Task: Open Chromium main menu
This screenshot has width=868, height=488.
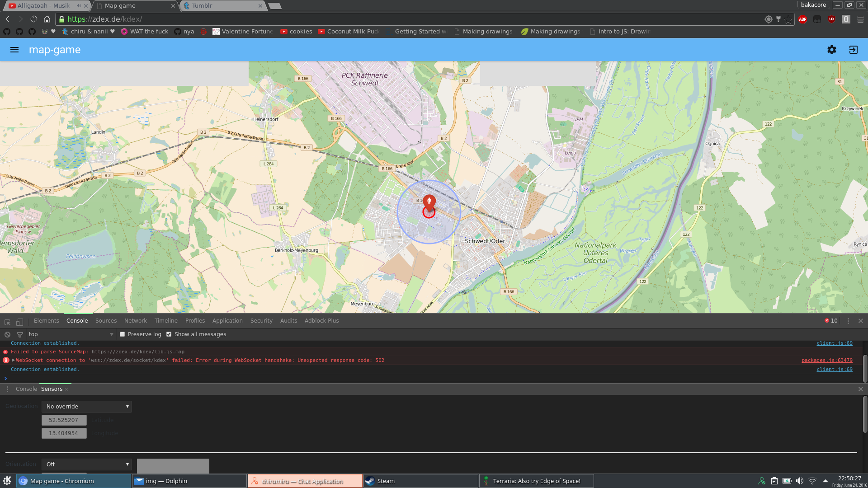Action: 860,19
